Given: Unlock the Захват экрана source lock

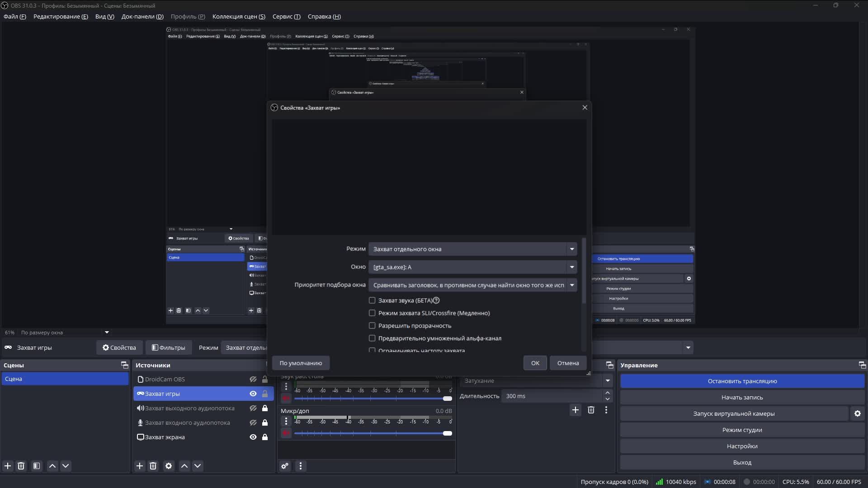Looking at the screenshot, I should (265, 437).
